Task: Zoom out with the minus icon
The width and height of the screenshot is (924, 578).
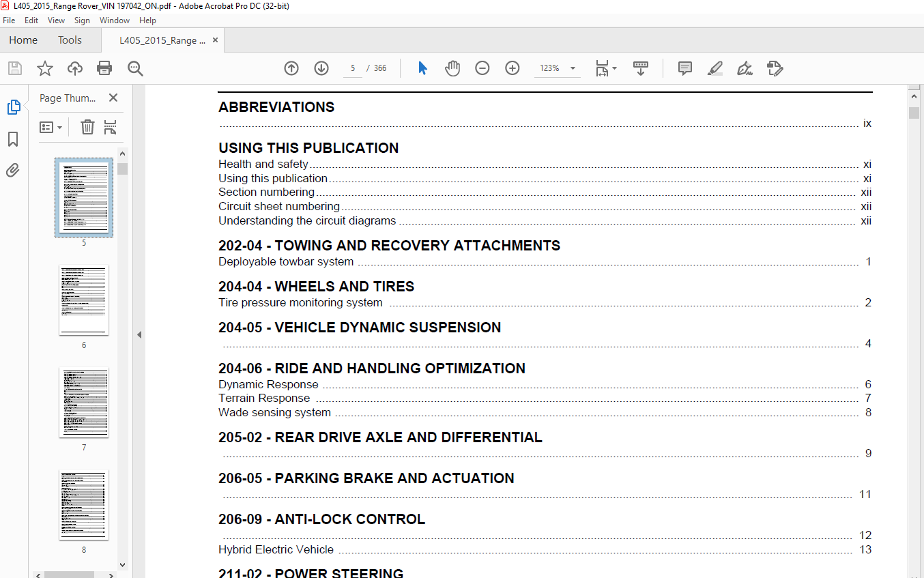Action: pyautogui.click(x=482, y=68)
